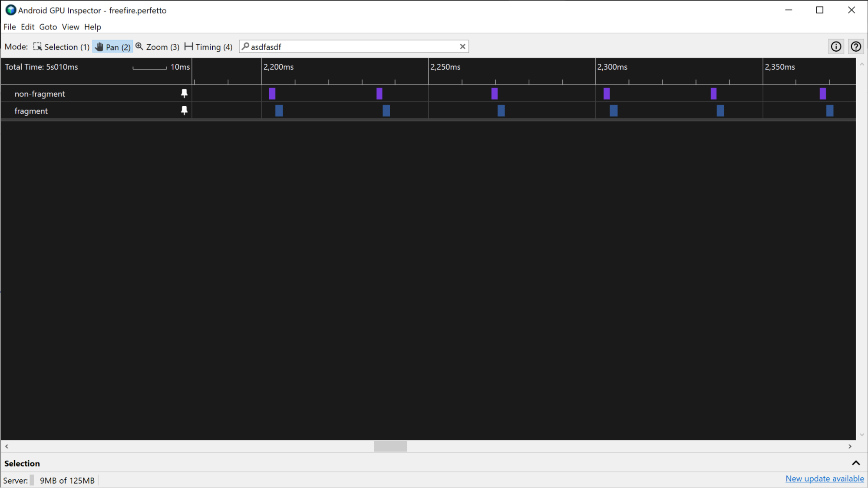The height and width of the screenshot is (488, 868).
Task: Drag the horizontal scrollbar thumb
Action: point(391,446)
